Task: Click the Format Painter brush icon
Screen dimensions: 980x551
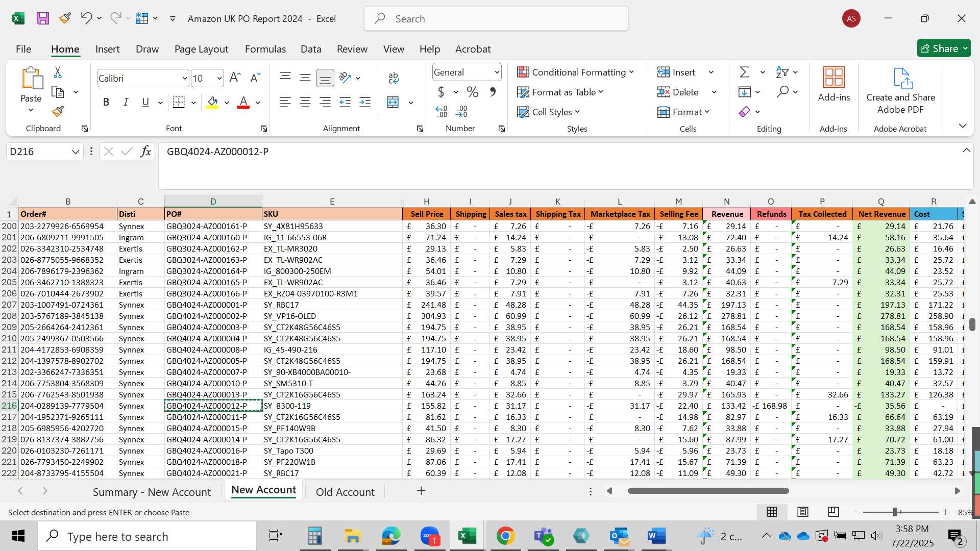Action: coord(58,111)
